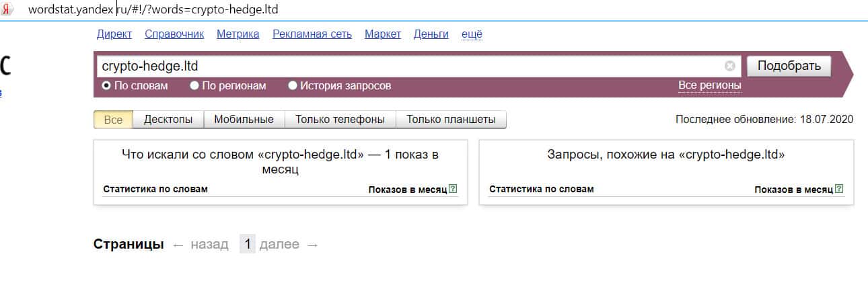Select the 'Только телефоны' tab
The width and height of the screenshot is (868, 287).
pos(340,120)
